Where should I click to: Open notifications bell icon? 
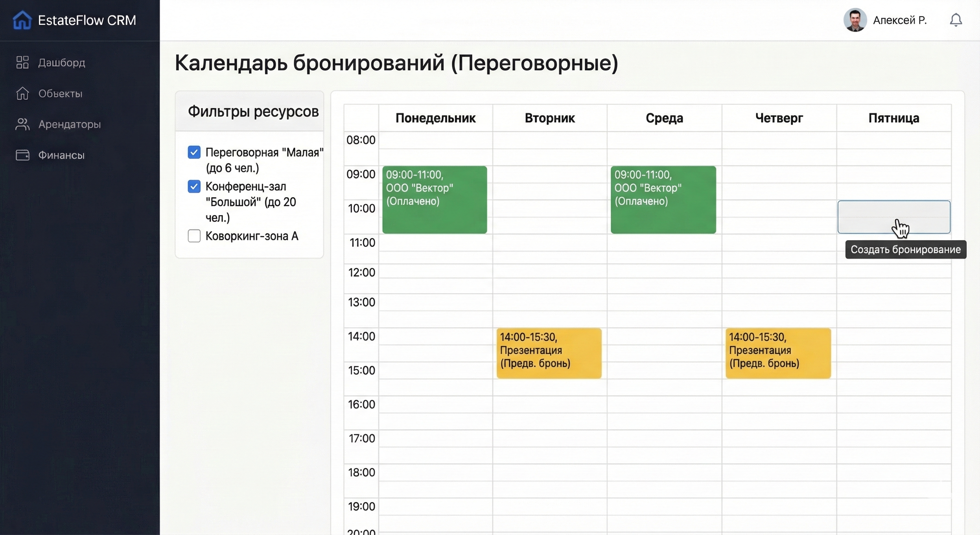pos(956,20)
